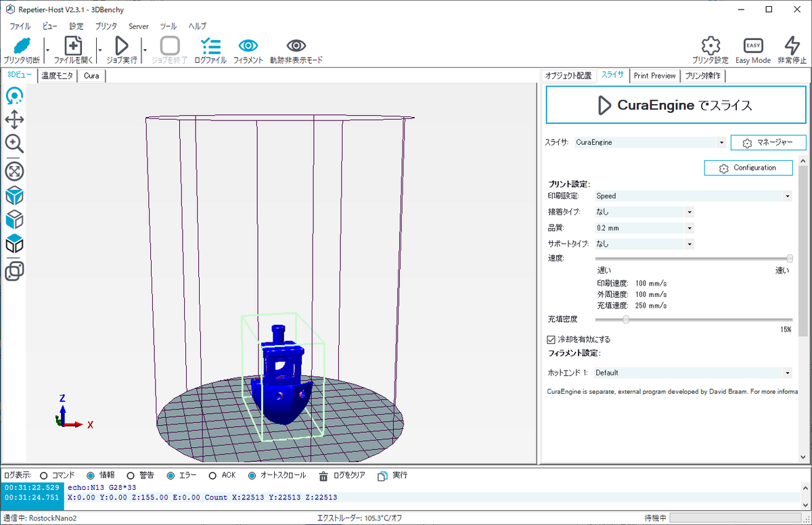Hit the 非常停止 emergency stop icon
Image resolution: width=812 pixels, height=525 pixels.
(792, 45)
